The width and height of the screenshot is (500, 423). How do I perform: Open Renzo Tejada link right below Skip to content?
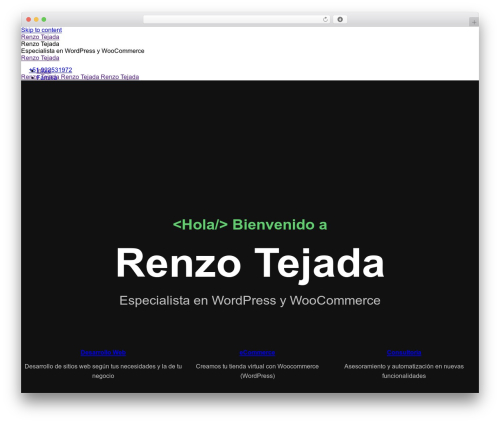(40, 37)
